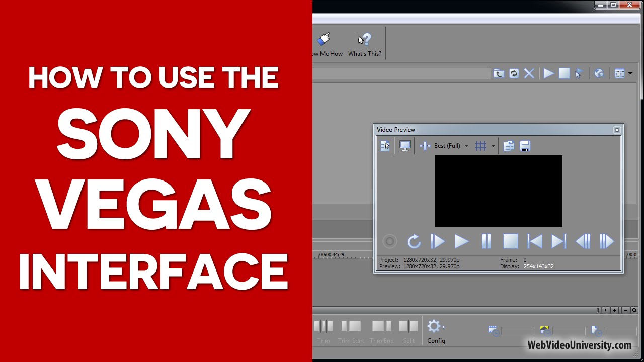Minimize the main Vegas window

coord(600,5)
